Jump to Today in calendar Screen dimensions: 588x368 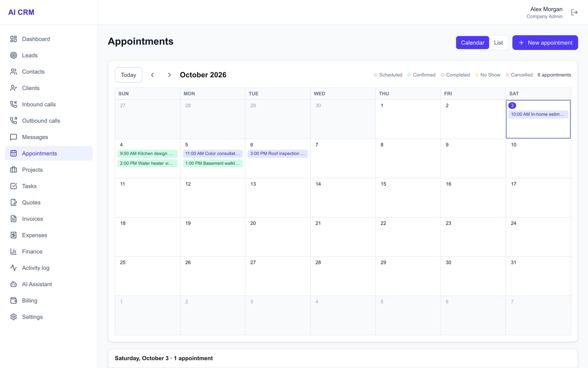pos(128,75)
